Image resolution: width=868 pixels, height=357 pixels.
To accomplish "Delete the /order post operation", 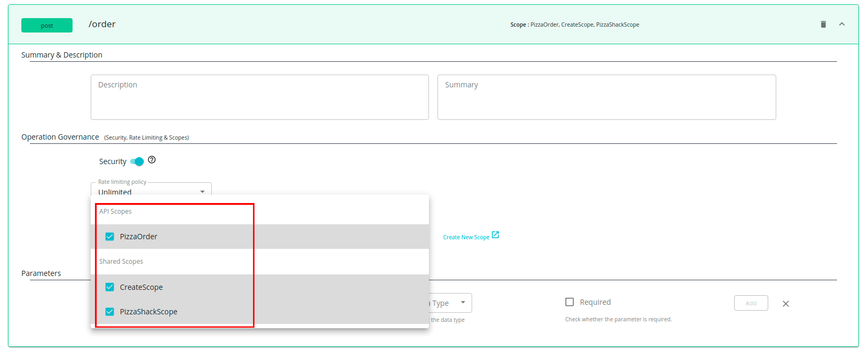I will [x=823, y=25].
